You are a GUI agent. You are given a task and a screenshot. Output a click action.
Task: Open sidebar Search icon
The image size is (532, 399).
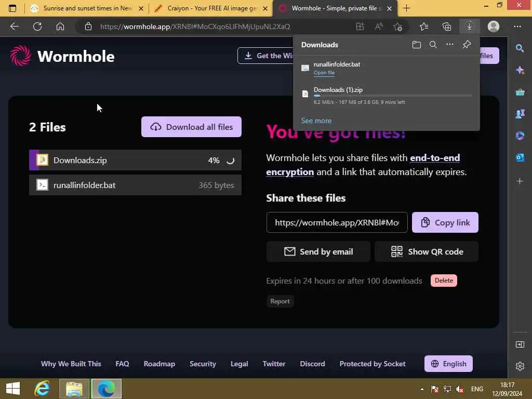[x=520, y=48]
